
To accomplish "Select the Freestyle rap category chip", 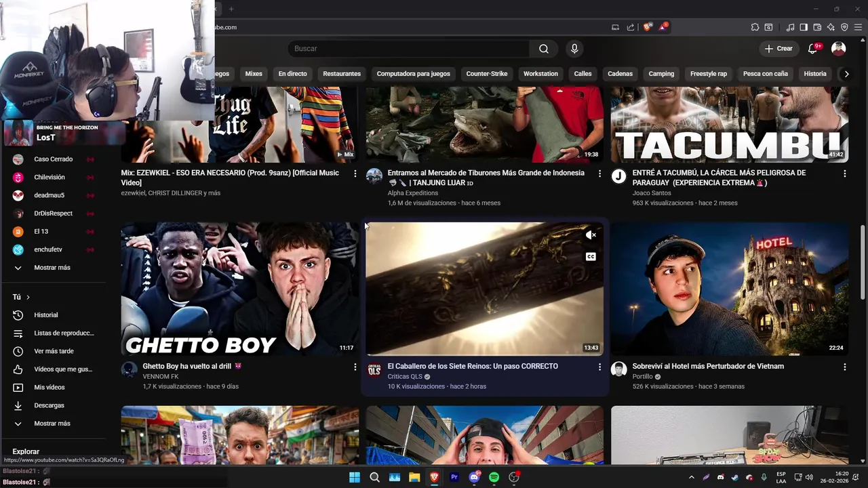I will (x=709, y=74).
